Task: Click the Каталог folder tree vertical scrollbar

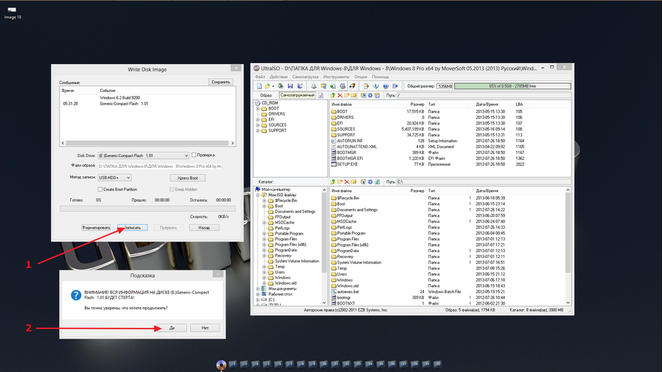Action: 324,246
